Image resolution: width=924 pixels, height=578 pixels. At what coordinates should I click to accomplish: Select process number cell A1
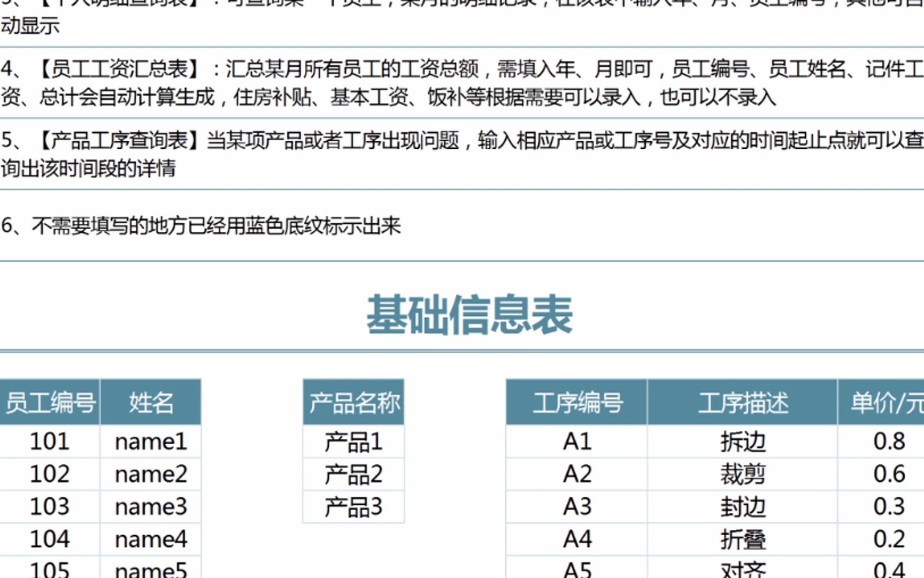coord(576,442)
